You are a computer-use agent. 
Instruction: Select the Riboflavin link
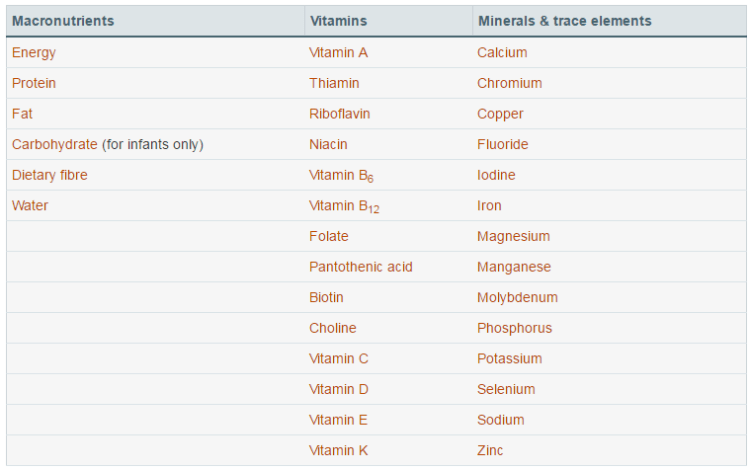tap(339, 114)
